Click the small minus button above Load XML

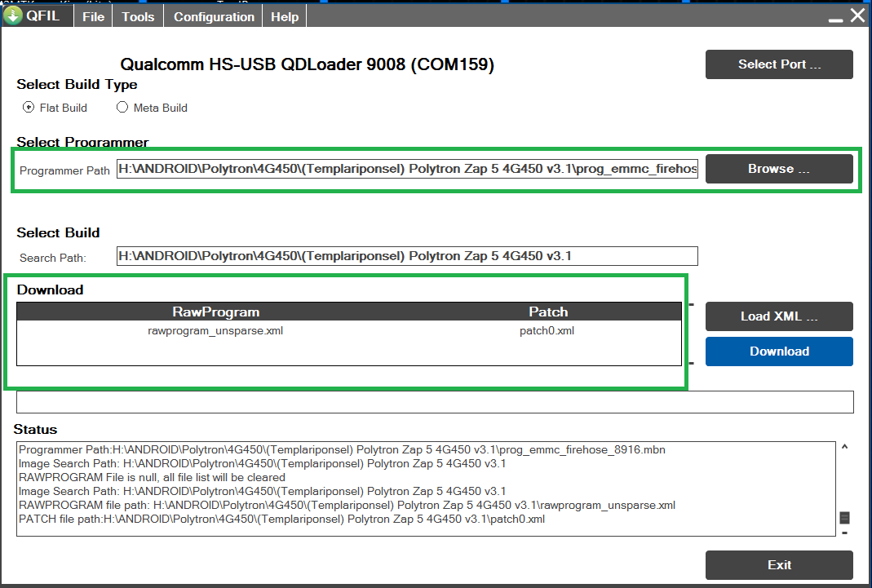691,304
